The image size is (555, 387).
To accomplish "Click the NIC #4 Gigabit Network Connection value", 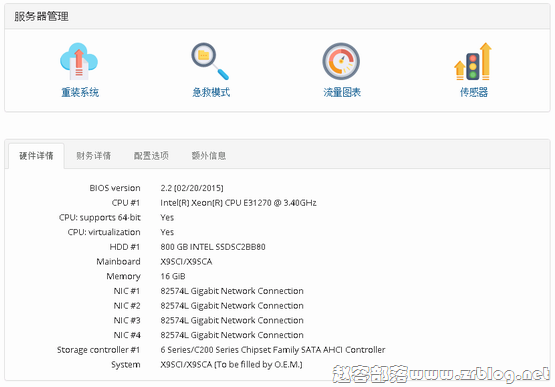I will pyautogui.click(x=232, y=335).
